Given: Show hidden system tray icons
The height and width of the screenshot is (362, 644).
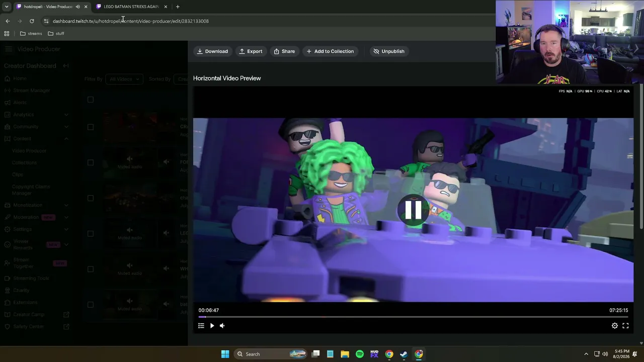Looking at the screenshot, I should (586, 354).
